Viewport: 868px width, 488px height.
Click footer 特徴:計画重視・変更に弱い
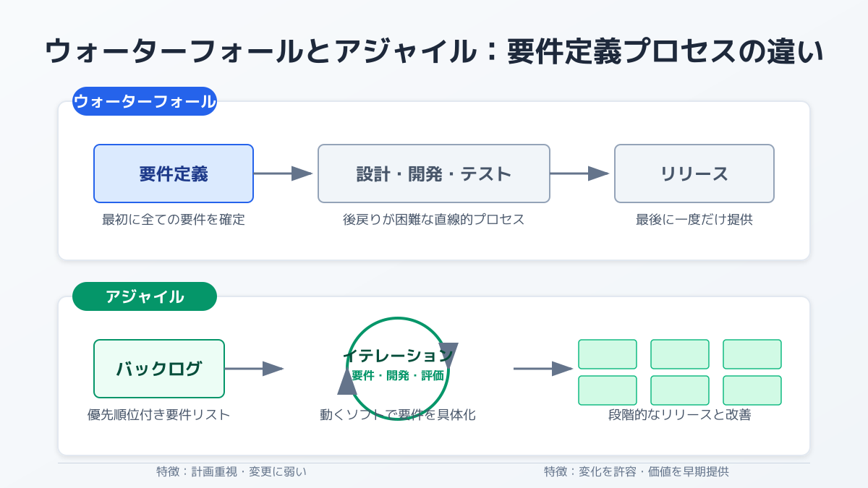231,471
